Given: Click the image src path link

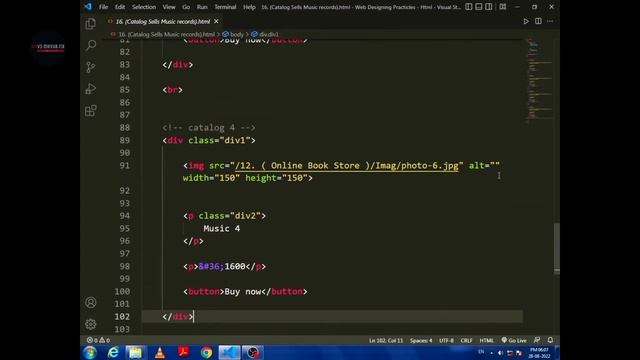Looking at the screenshot, I should tap(347, 165).
